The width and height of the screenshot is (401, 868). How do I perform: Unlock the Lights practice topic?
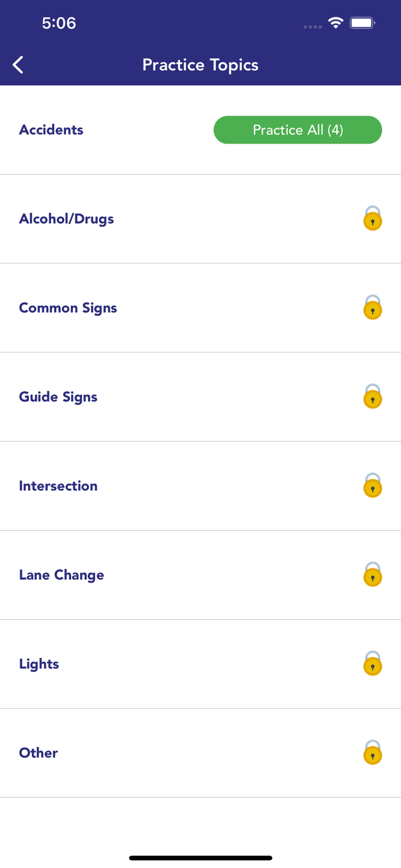click(x=372, y=665)
